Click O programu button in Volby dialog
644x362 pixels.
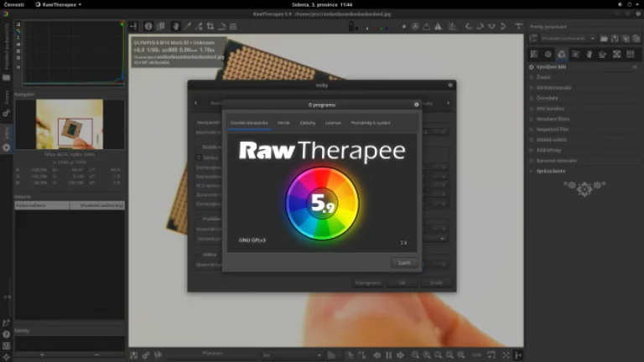point(368,282)
